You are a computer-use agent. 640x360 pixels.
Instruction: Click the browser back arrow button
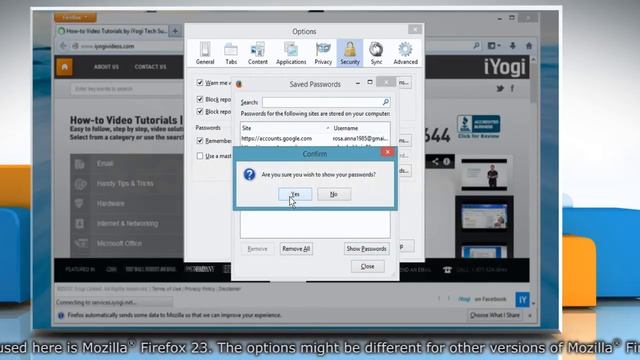(63, 46)
